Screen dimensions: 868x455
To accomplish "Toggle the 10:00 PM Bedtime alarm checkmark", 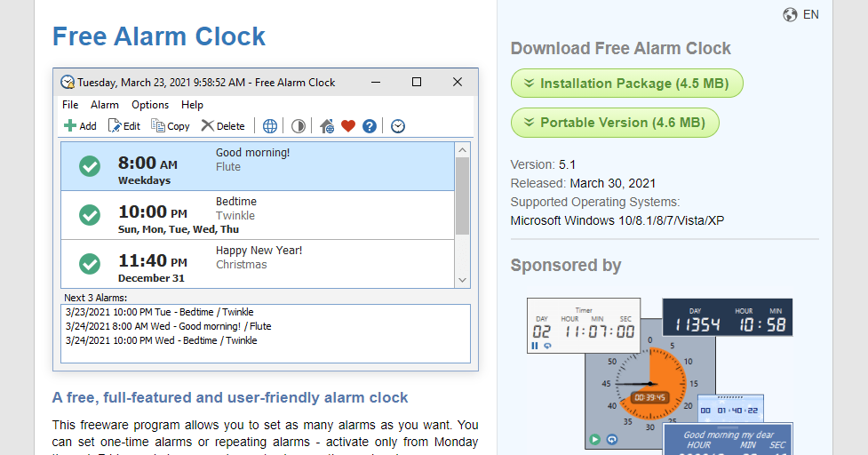I will [x=90, y=215].
